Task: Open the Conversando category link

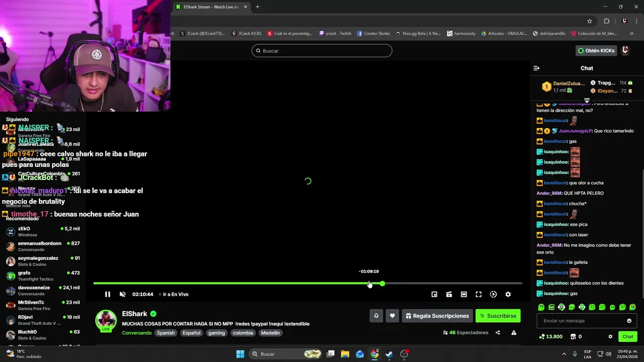Action: [137, 333]
